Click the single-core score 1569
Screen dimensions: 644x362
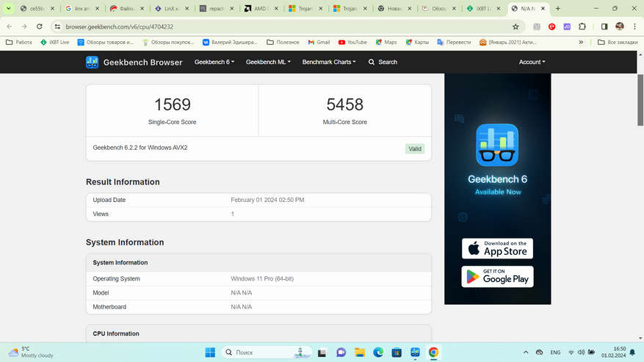(172, 104)
